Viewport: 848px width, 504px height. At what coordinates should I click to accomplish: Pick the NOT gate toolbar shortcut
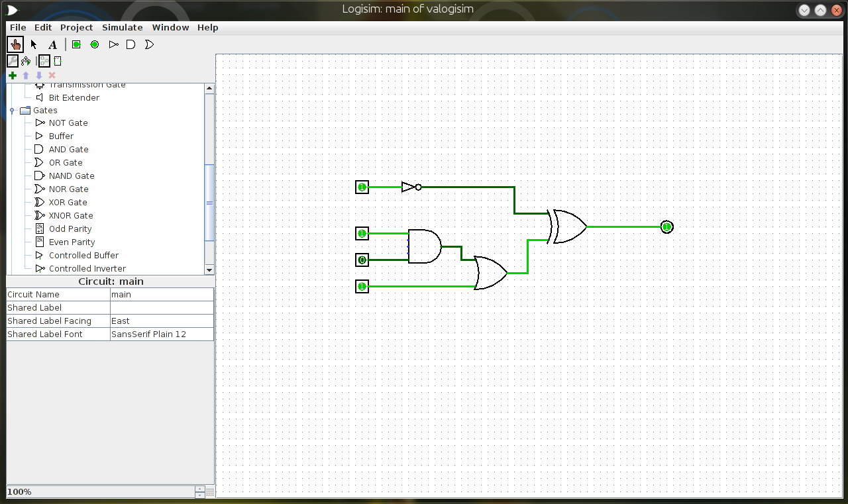click(x=113, y=44)
